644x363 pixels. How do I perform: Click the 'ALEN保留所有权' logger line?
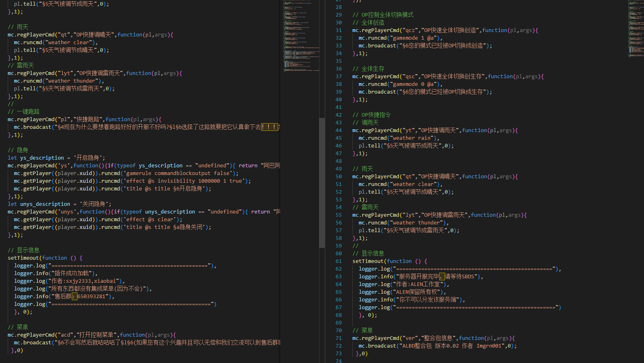click(402, 292)
